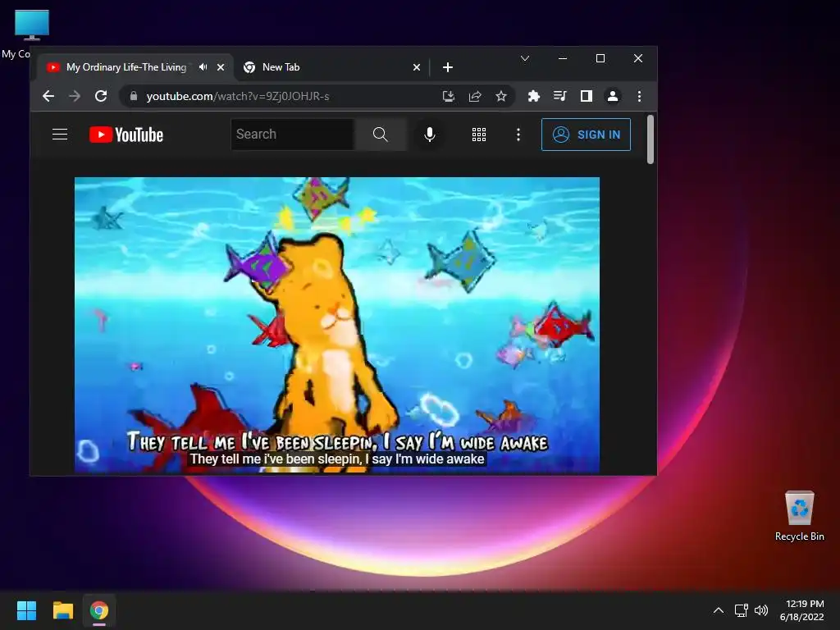Click the address bar URL text
Screen dimensions: 840x630
[238, 97]
